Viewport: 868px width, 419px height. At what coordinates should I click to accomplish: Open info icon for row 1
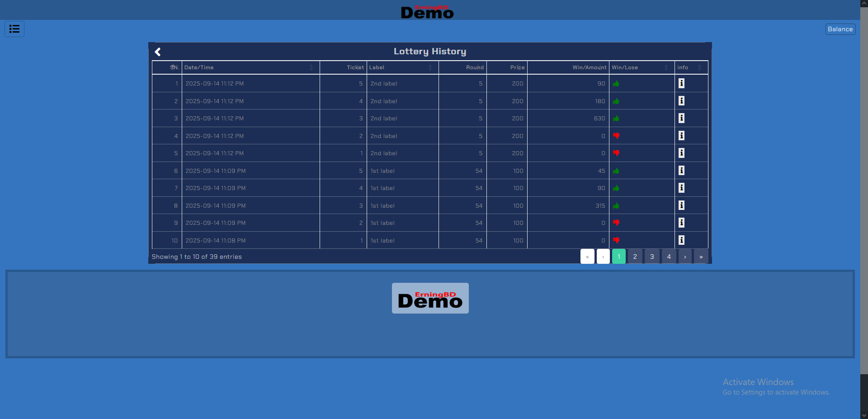[681, 83]
